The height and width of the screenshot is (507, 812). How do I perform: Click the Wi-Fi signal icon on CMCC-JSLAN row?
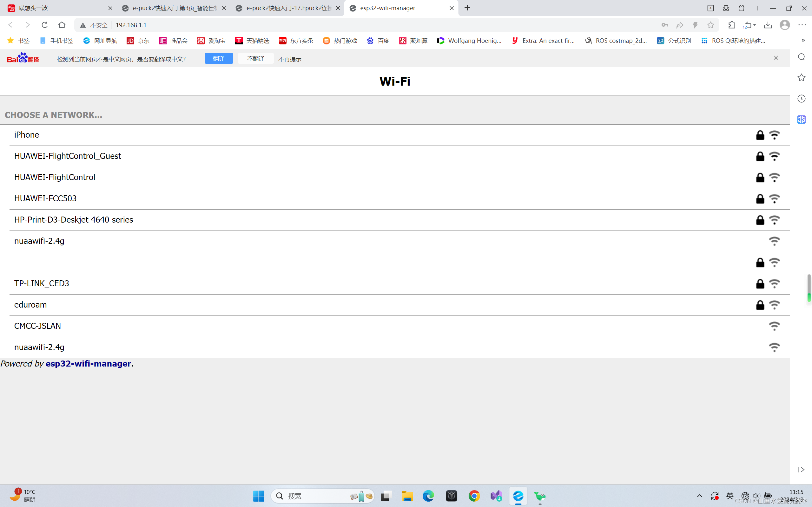point(775,326)
